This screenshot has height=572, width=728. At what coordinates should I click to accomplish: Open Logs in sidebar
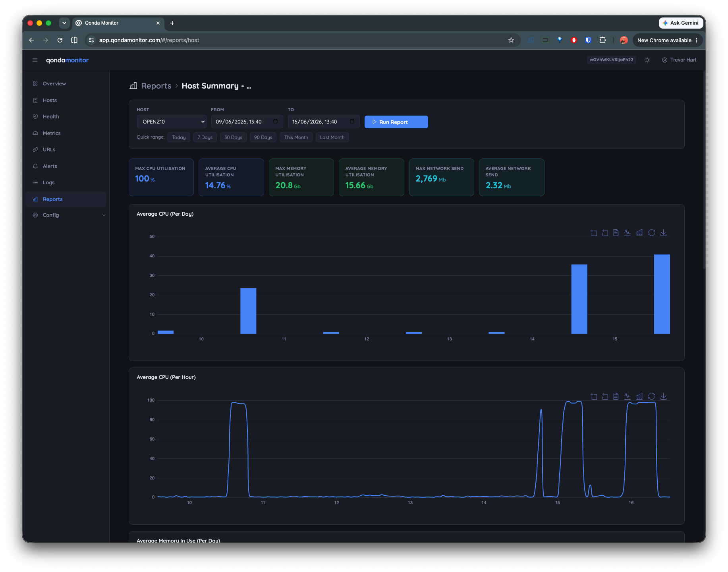pos(66,183)
